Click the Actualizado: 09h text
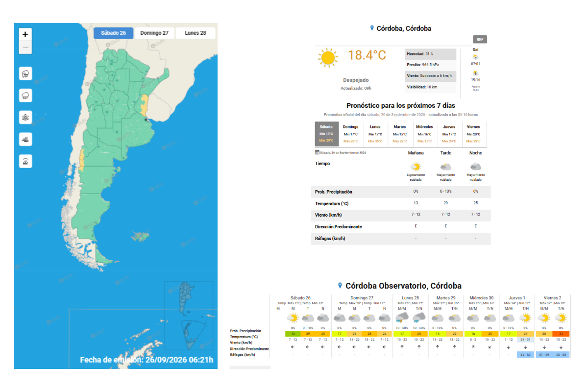The height and width of the screenshot is (392, 588). tap(356, 88)
